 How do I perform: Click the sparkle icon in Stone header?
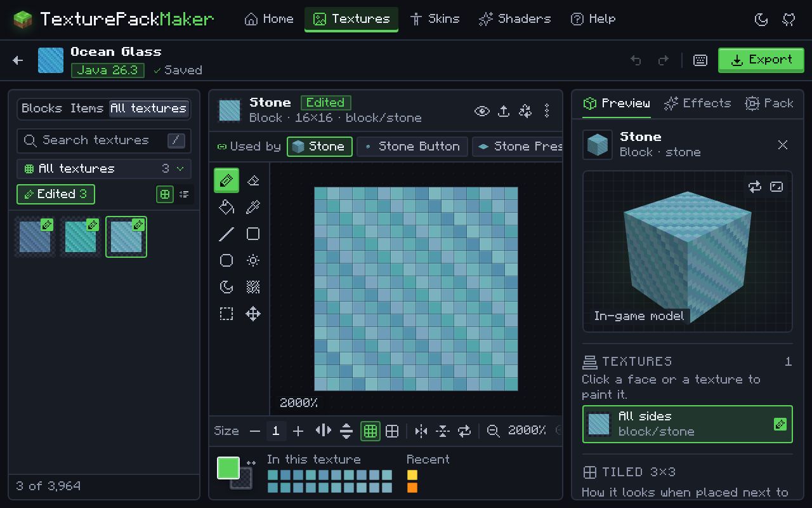point(525,111)
